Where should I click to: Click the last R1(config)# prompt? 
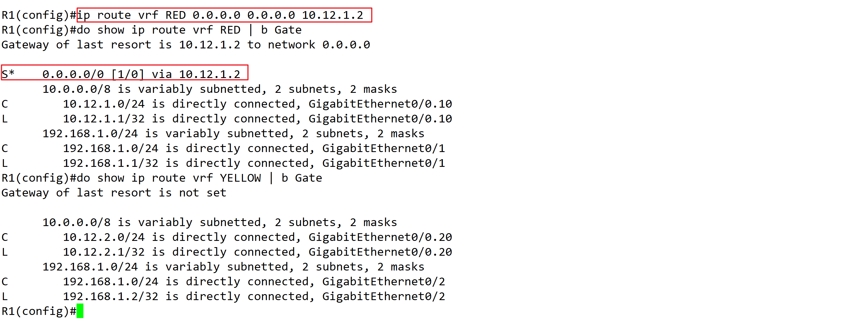click(39, 311)
